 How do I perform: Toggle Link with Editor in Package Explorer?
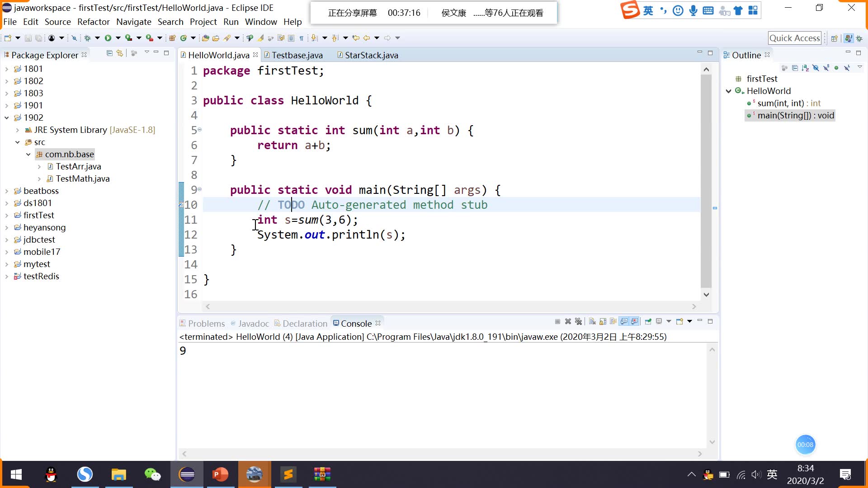point(120,53)
